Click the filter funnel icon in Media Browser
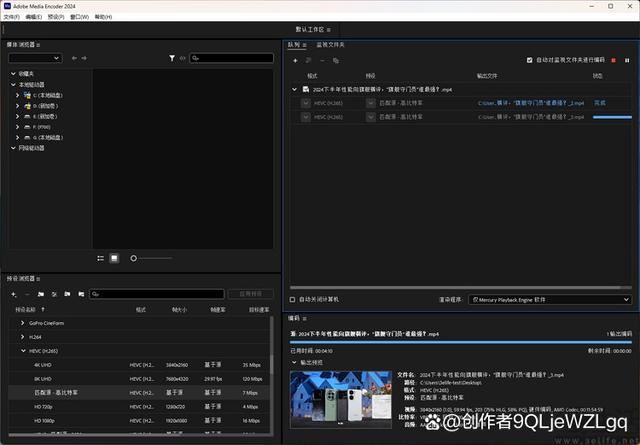The width and height of the screenshot is (640, 445). (171, 58)
